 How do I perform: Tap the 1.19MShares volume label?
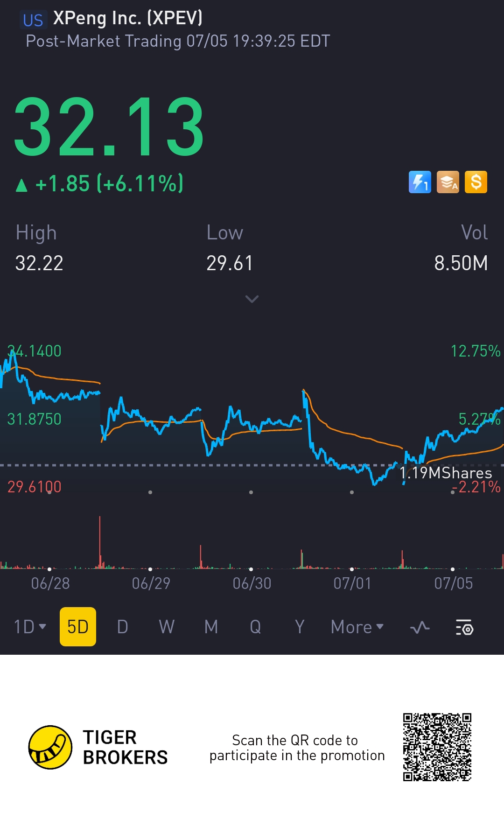click(x=446, y=473)
